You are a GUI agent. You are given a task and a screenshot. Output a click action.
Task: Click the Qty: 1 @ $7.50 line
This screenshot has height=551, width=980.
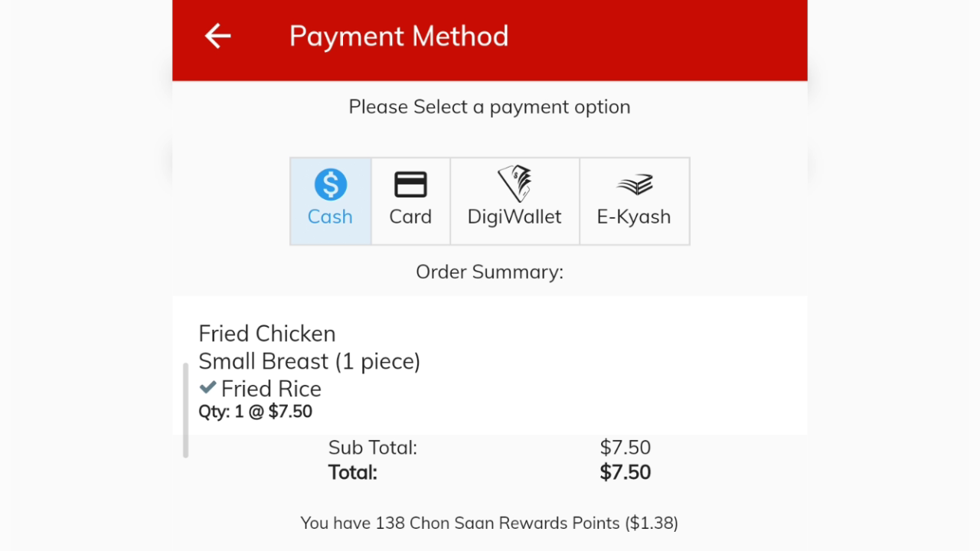click(256, 412)
